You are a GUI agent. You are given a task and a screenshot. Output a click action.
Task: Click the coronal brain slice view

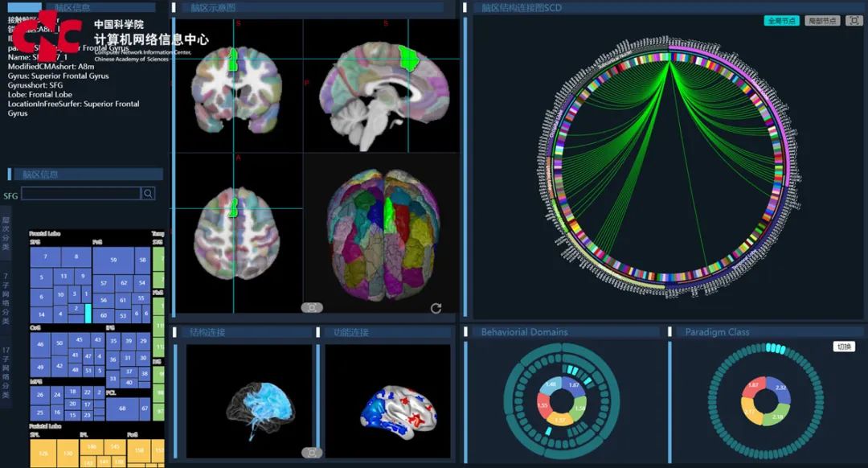[237, 88]
